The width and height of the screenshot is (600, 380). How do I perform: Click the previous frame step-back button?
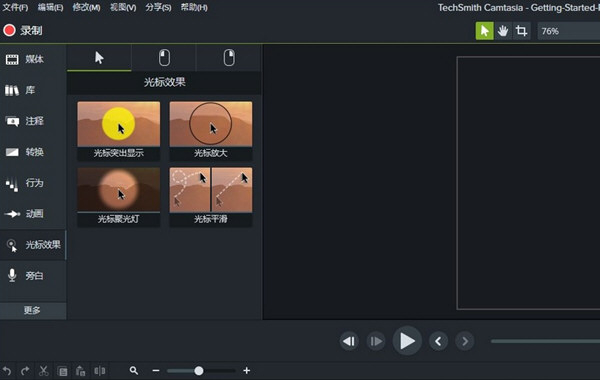pos(349,341)
